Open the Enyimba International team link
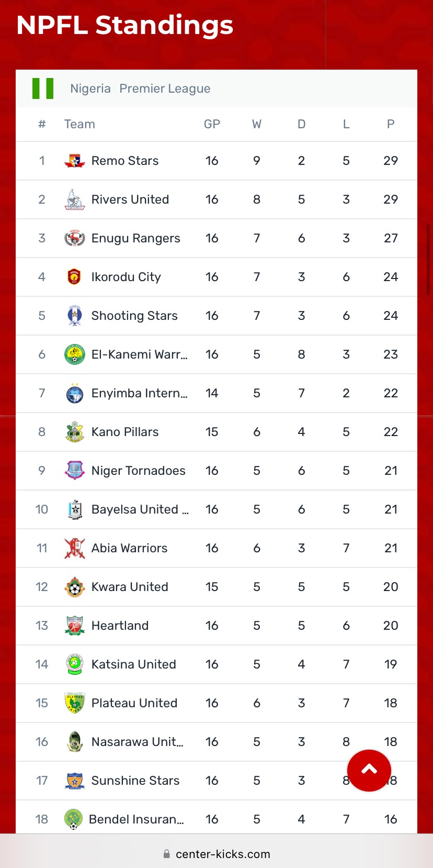 pyautogui.click(x=139, y=393)
